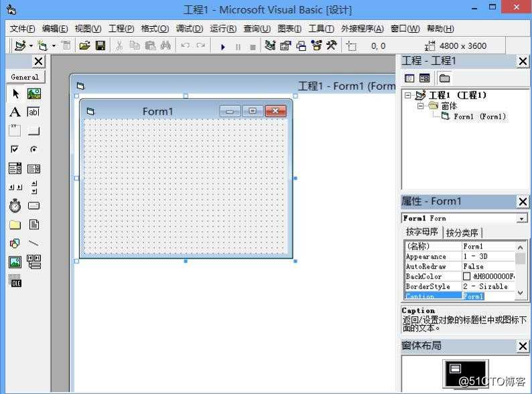The image size is (532, 394).
Task: Select the Timer control tool
Action: pyautogui.click(x=15, y=206)
